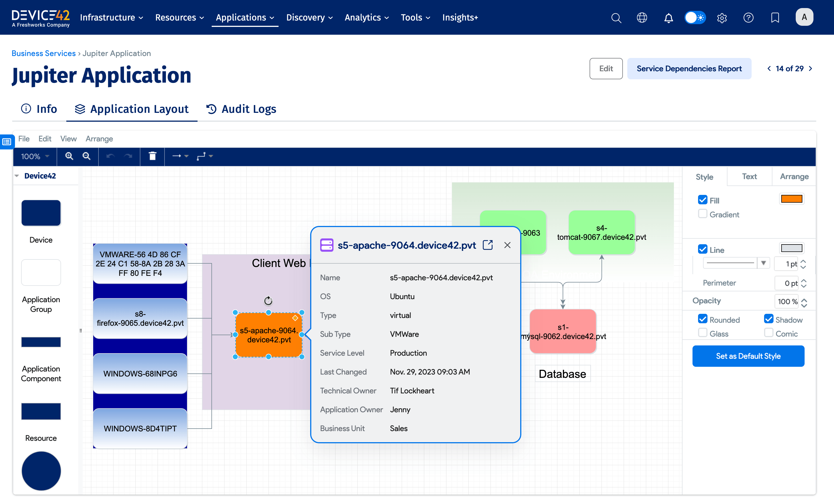Close the s5-apache-9064 details popup
Image resolution: width=834 pixels, height=504 pixels.
pos(507,245)
